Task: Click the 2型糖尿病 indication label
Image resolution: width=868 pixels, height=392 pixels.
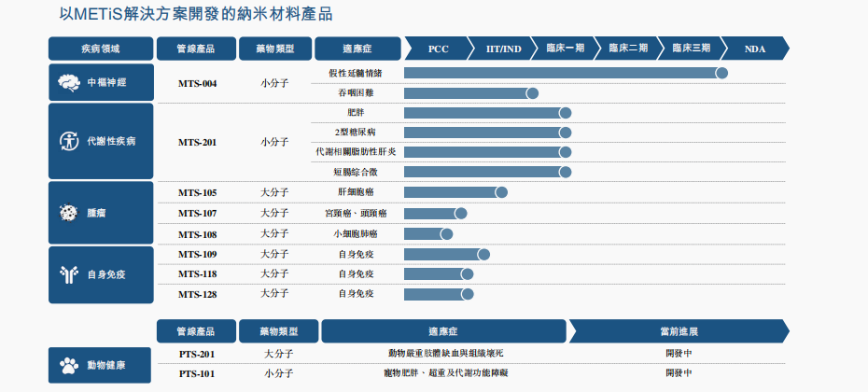Action: (356, 132)
